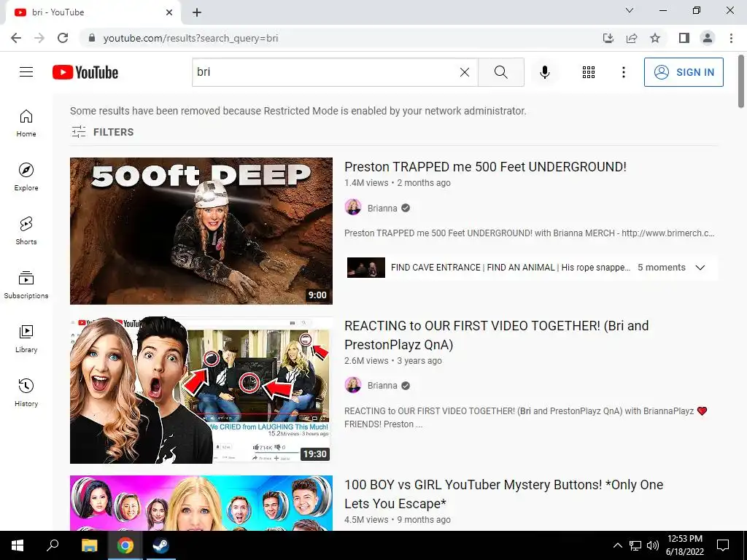Screen dimensions: 747x560
Task: Open a new Chrome tab
Action: click(x=197, y=12)
